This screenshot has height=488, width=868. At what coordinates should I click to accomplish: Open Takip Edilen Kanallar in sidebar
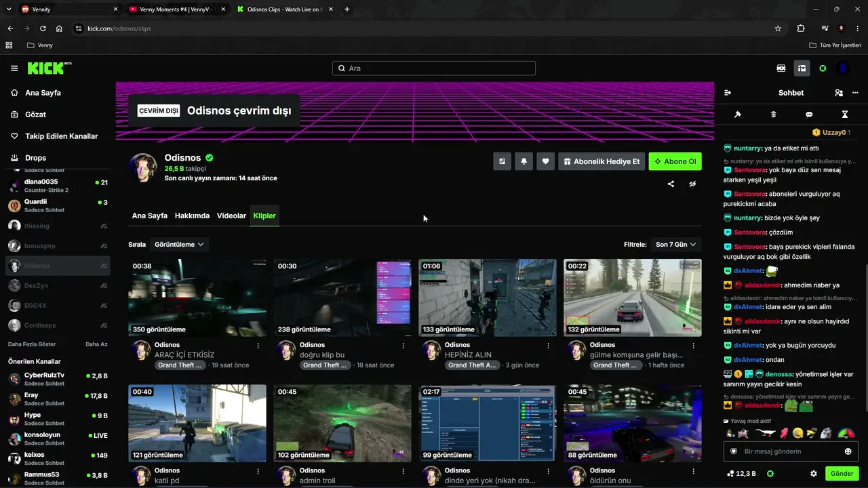pos(61,136)
